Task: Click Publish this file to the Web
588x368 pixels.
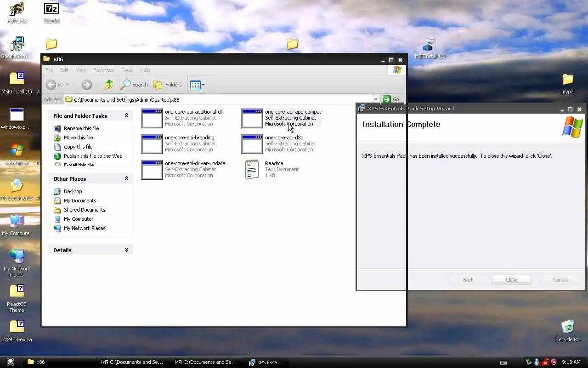Action: (88, 156)
